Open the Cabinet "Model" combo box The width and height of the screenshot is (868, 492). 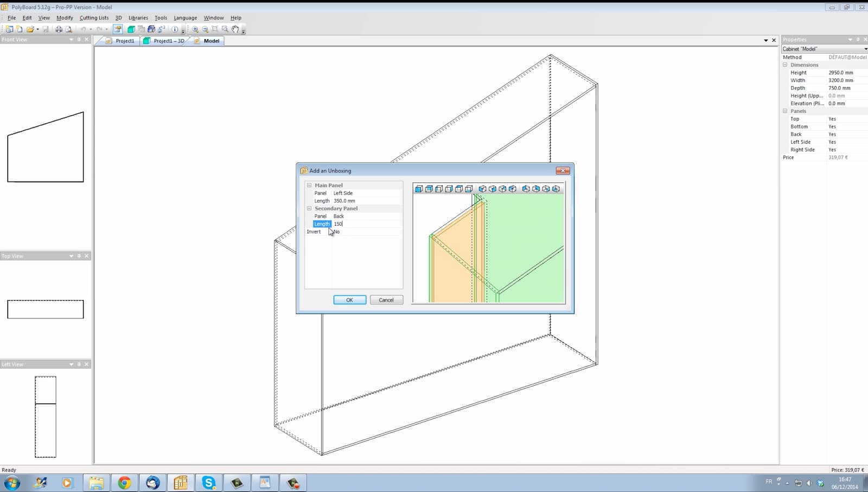[x=824, y=49]
